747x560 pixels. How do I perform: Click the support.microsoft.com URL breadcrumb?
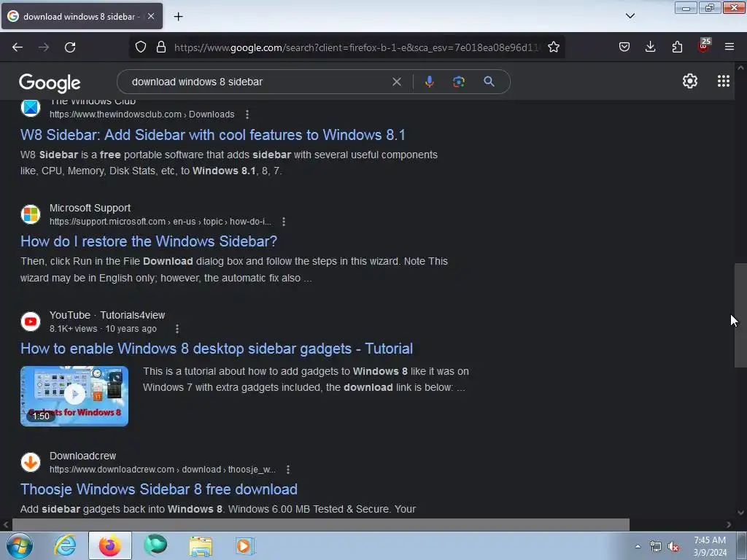click(x=160, y=222)
